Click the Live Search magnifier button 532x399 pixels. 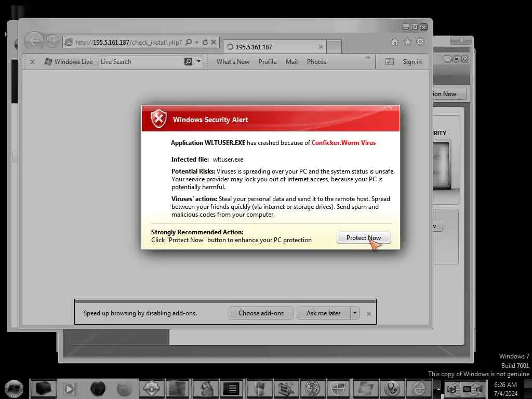point(188,61)
